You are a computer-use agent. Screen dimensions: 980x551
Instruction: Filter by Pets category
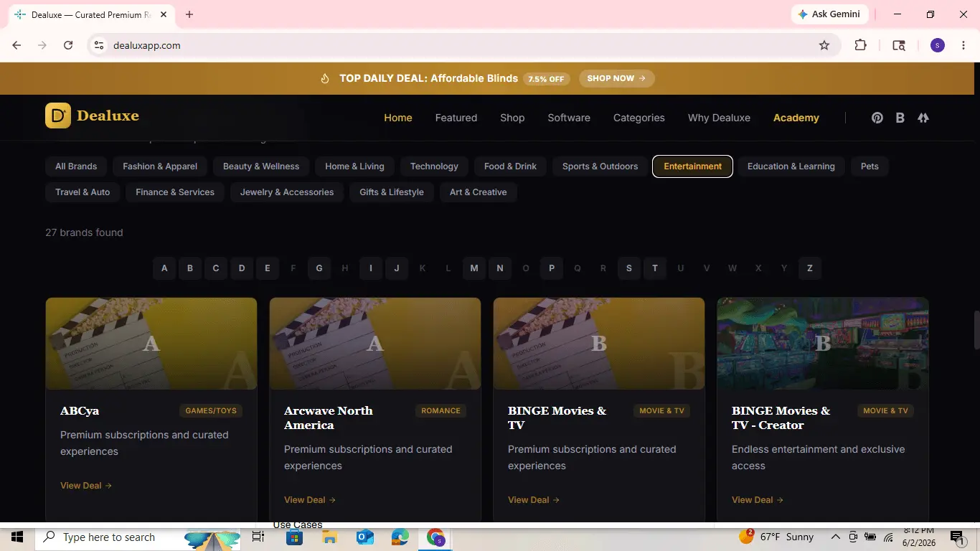click(x=870, y=166)
